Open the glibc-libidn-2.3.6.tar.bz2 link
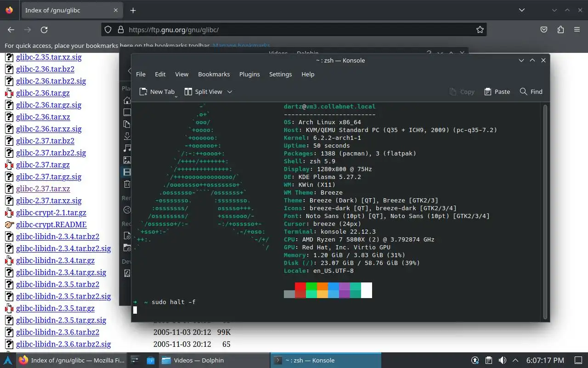This screenshot has height=368, width=588. coord(57,332)
